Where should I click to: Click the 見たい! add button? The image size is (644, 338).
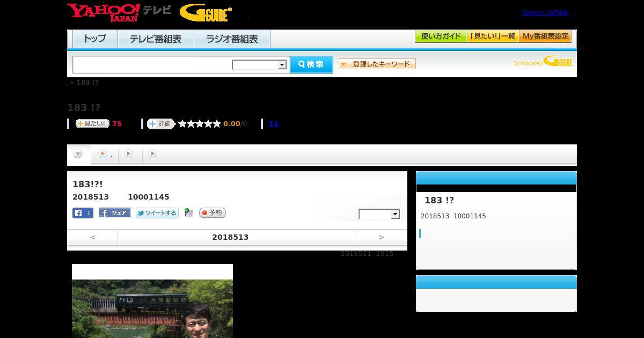(92, 123)
